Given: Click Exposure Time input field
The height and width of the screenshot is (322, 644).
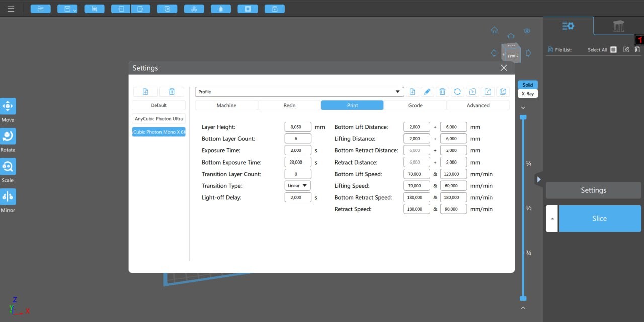Looking at the screenshot, I should tap(298, 150).
